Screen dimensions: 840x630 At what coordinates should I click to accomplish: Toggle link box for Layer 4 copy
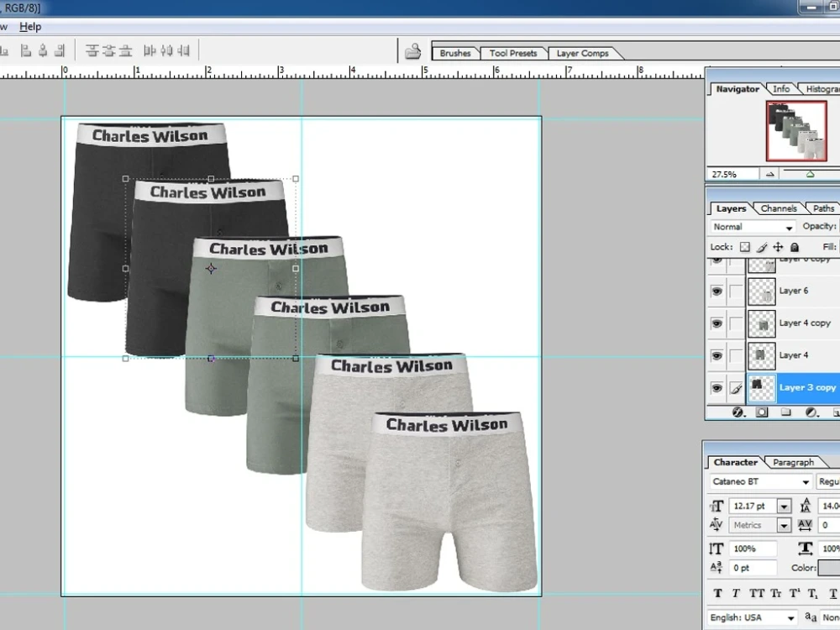point(737,323)
